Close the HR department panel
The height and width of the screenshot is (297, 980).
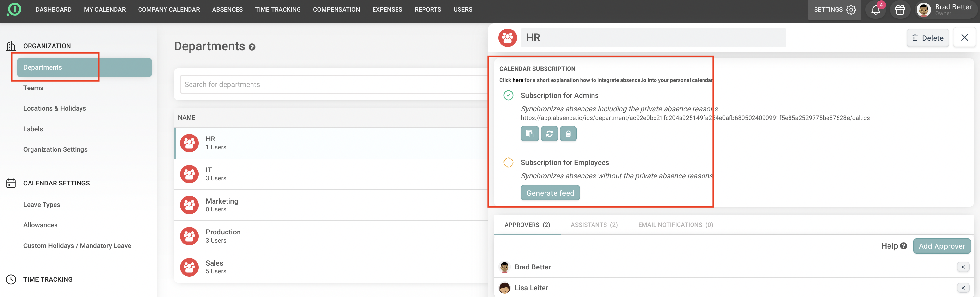(x=964, y=37)
